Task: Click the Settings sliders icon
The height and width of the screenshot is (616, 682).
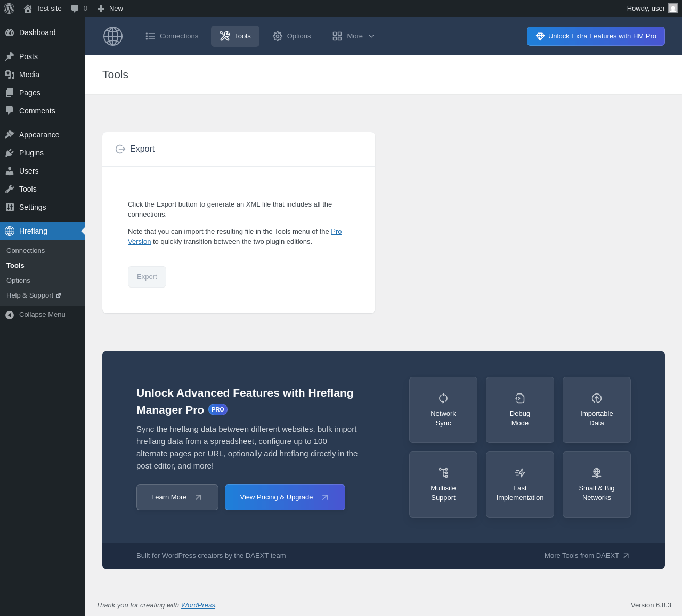Action: [x=10, y=207]
